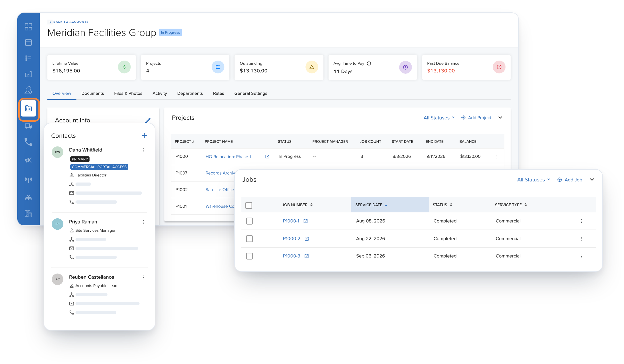Open options menu for Reuben Castellanos

[x=144, y=277]
